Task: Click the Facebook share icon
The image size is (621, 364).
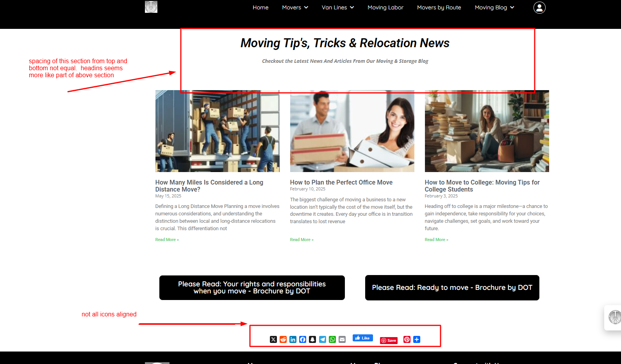Action: [x=303, y=339]
